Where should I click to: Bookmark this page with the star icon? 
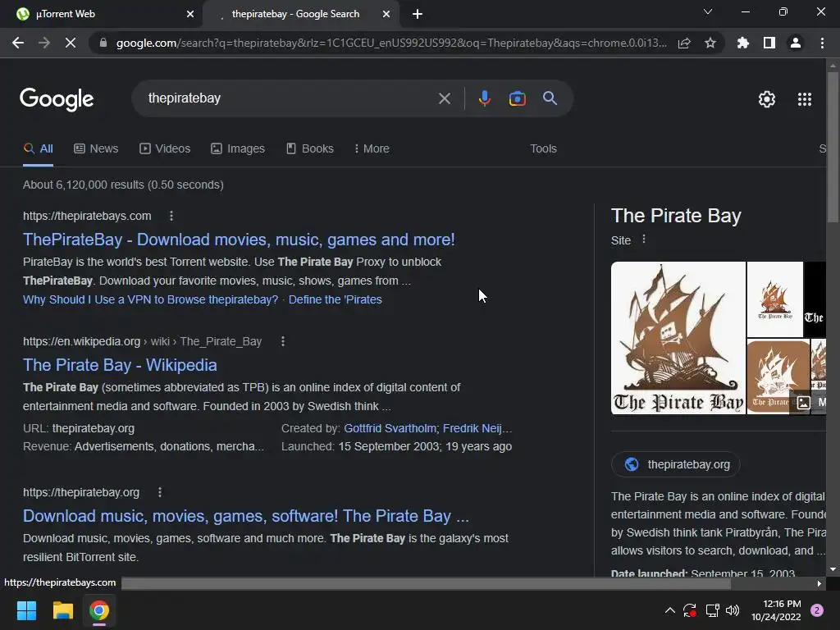(710, 43)
